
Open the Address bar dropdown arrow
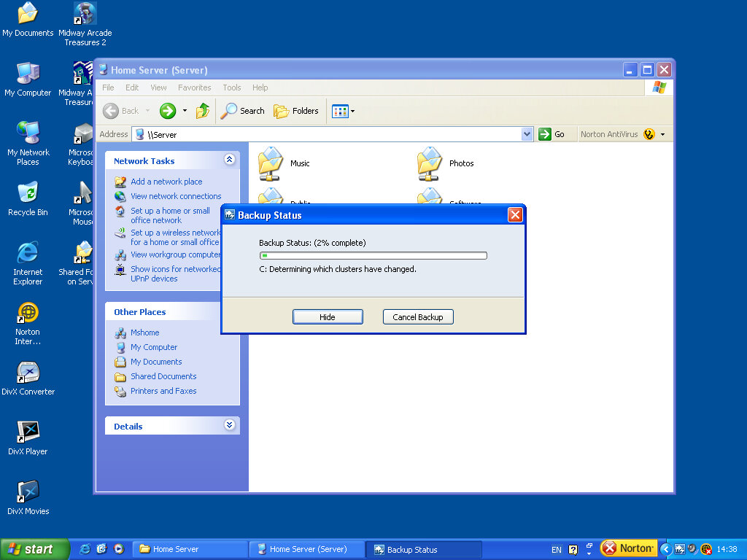click(527, 134)
